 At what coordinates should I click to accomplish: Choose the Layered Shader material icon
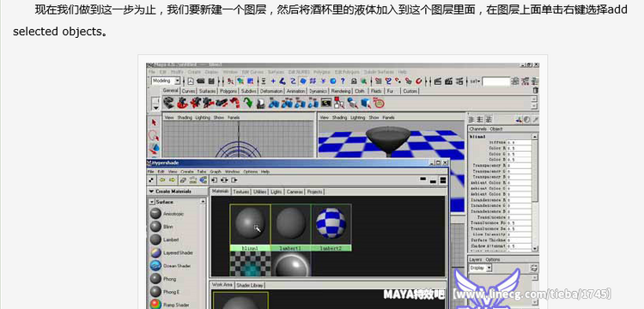point(155,253)
